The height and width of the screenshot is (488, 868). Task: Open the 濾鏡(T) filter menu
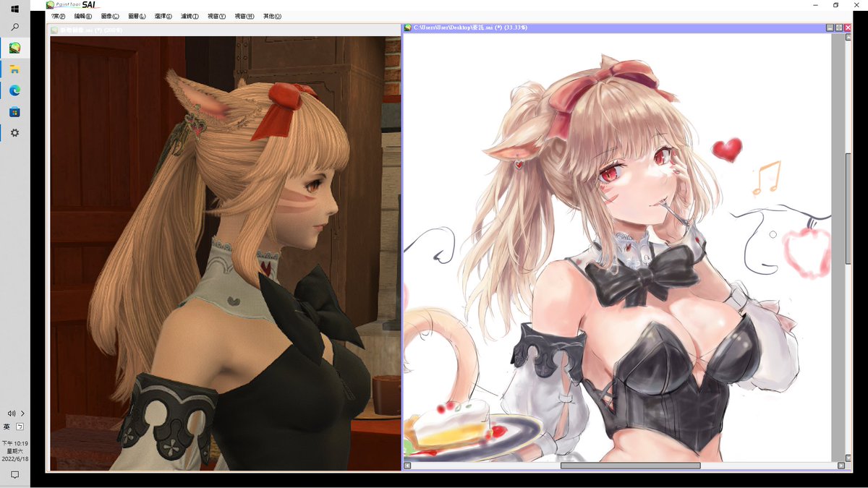tap(190, 16)
